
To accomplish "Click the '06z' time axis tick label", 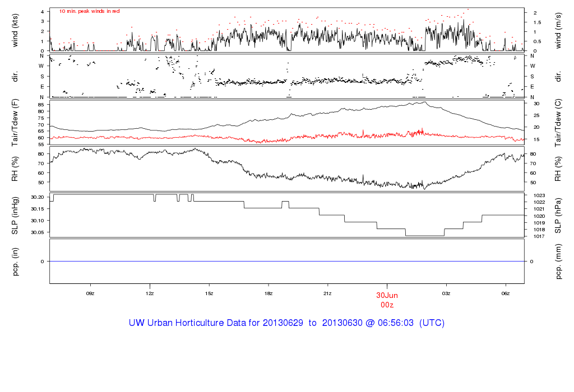I will coord(506,293).
